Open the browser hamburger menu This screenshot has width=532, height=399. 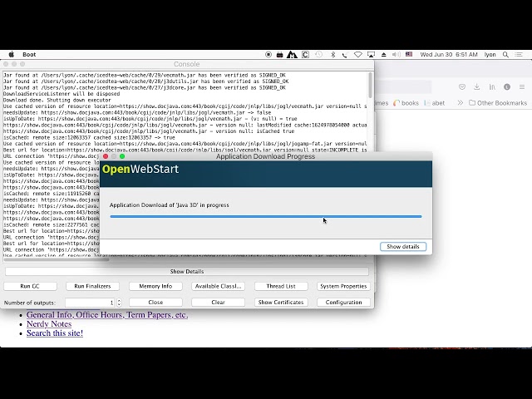[522, 86]
